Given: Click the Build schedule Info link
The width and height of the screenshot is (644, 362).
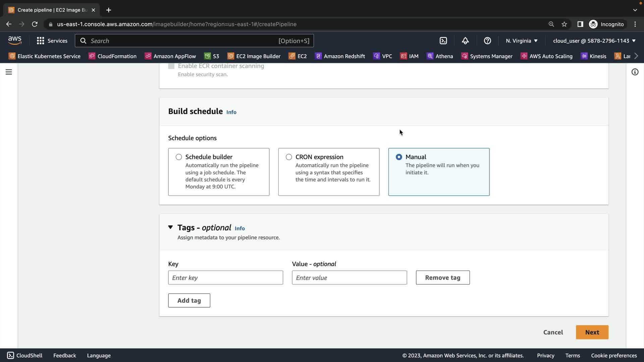Looking at the screenshot, I should pos(231,112).
